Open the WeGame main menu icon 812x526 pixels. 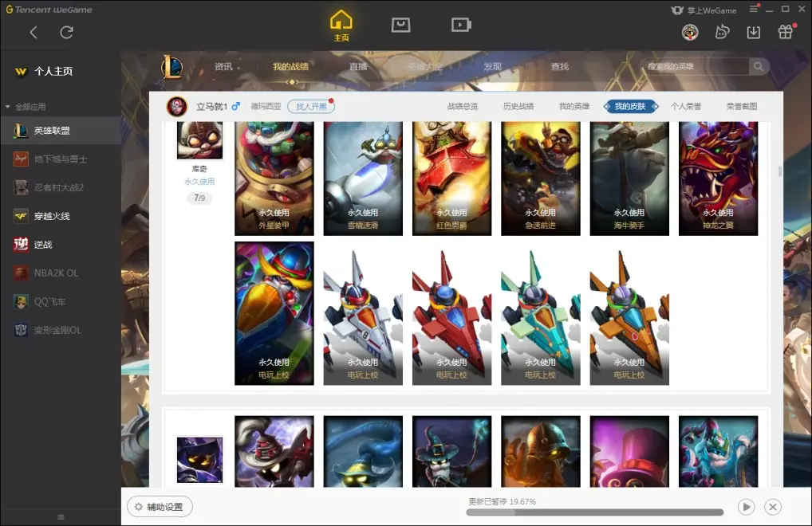pos(754,10)
